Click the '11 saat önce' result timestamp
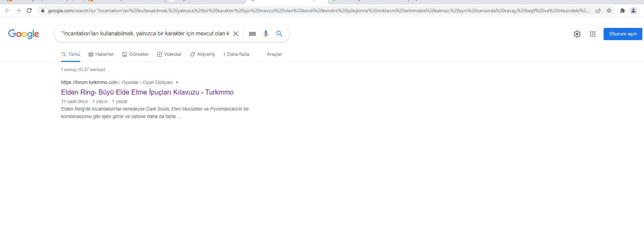The height and width of the screenshot is (249, 644). pos(75,101)
